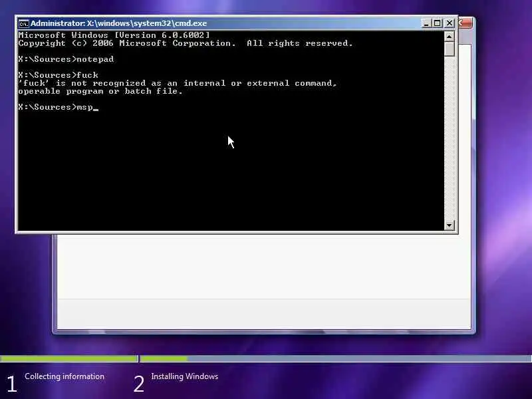Image resolution: width=532 pixels, height=399 pixels.
Task: Click the 'X:\Sources>fuck' command line
Action: click(x=59, y=75)
